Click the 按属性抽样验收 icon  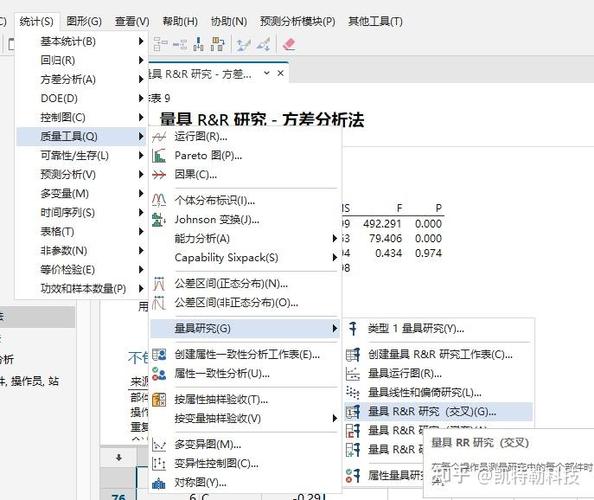(159, 400)
